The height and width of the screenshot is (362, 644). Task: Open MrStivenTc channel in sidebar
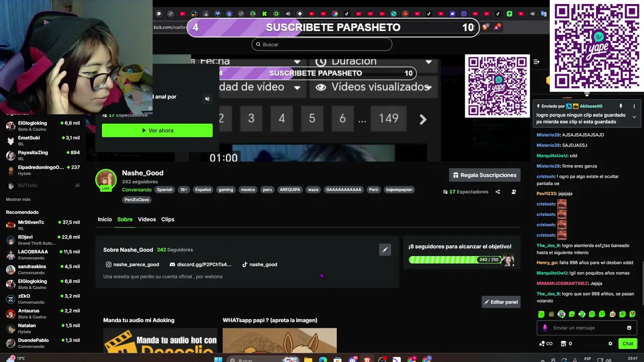click(x=43, y=225)
